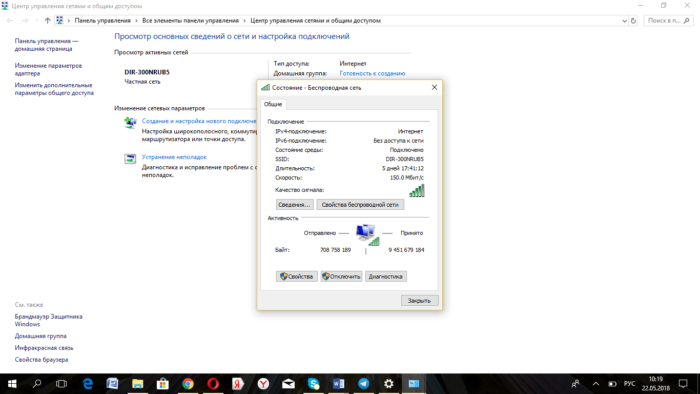Open Settings gear from taskbar
The width and height of the screenshot is (700, 394).
coord(389,384)
